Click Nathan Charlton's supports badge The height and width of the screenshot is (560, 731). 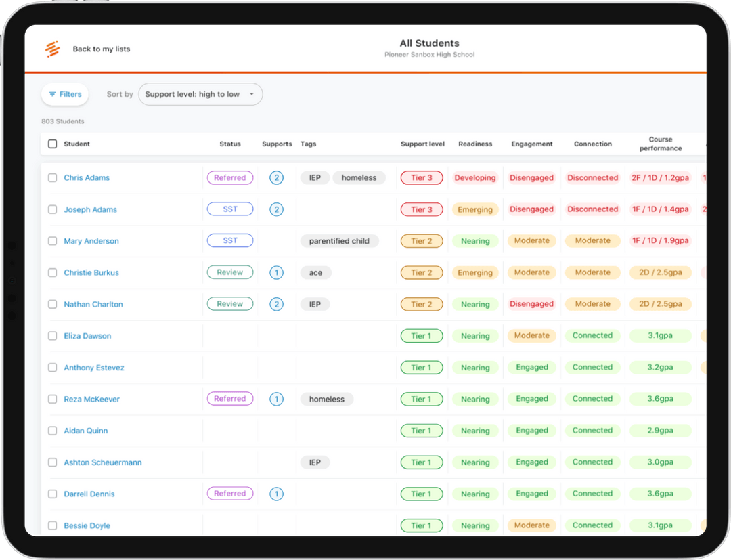click(276, 303)
